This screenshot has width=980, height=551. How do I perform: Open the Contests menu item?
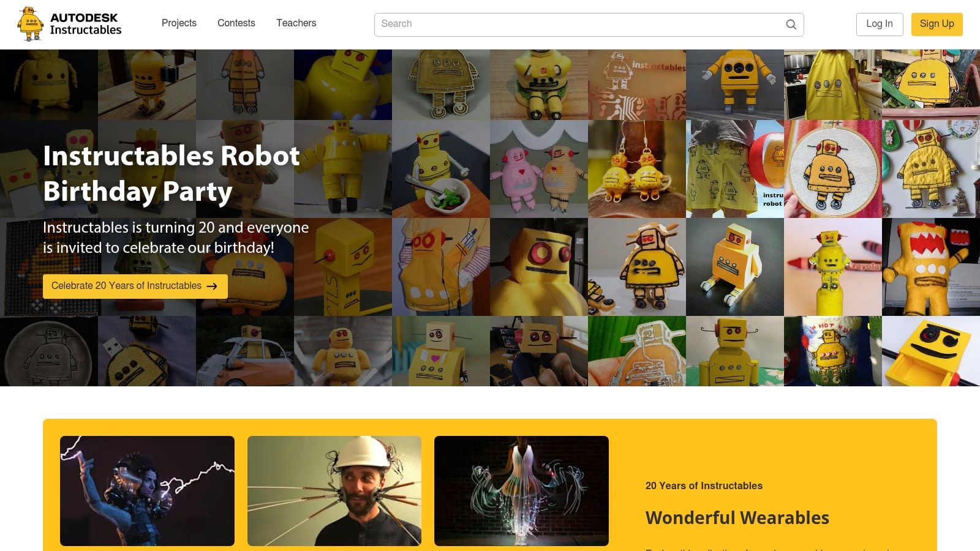coord(236,23)
